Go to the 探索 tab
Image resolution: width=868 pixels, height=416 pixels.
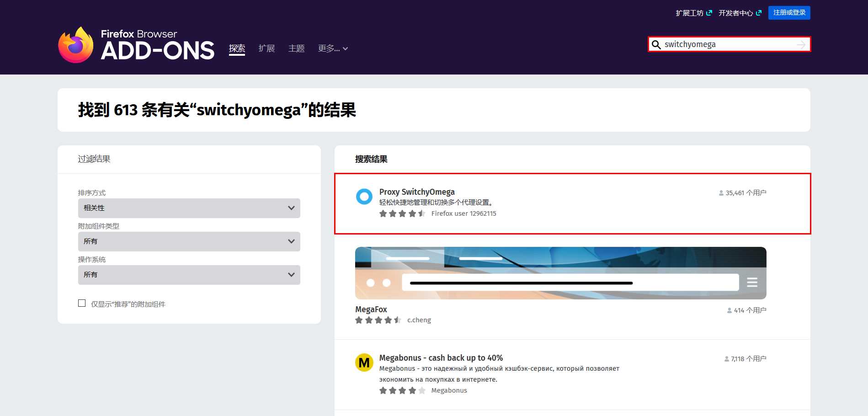pos(237,48)
